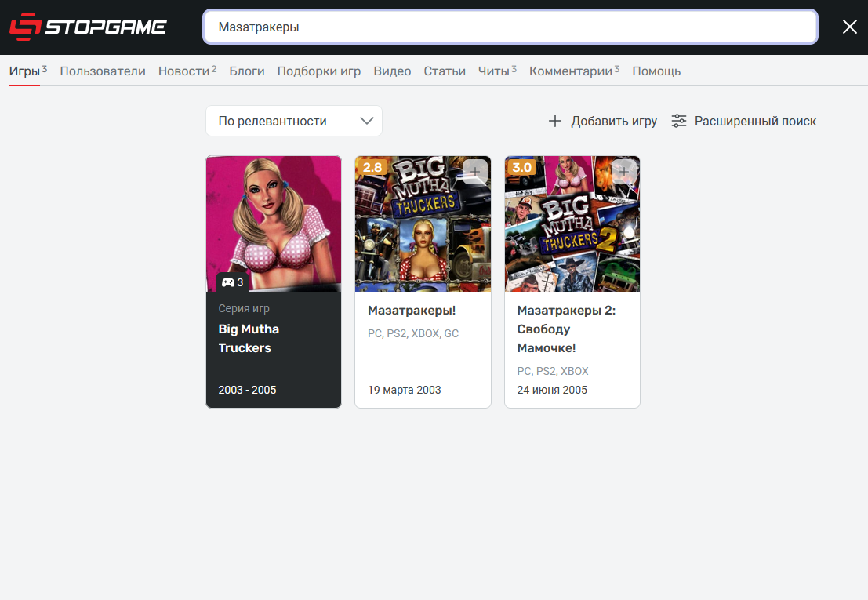Switch to the Игры tab

tap(24, 71)
